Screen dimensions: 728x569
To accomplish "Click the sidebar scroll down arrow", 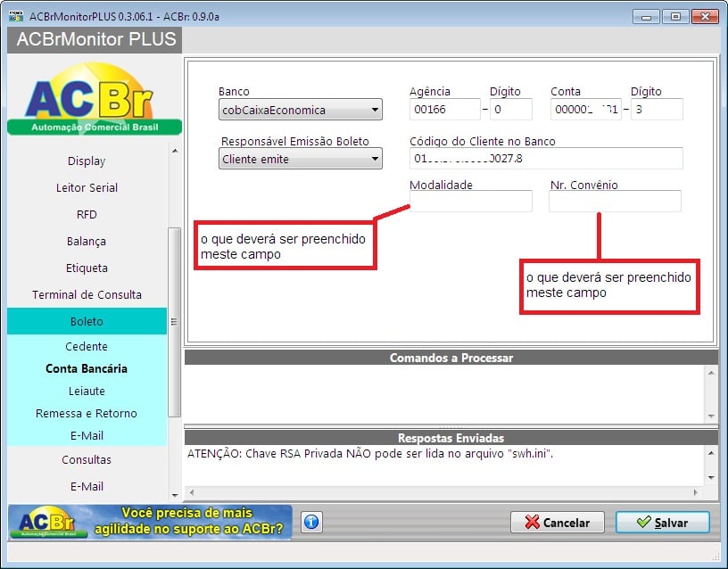I will pyautogui.click(x=175, y=495).
